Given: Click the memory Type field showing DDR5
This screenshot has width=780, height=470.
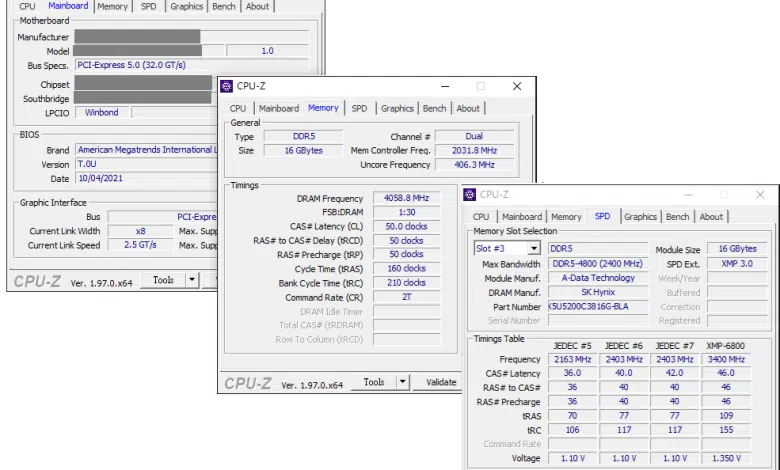Looking at the screenshot, I should pyautogui.click(x=303, y=136).
